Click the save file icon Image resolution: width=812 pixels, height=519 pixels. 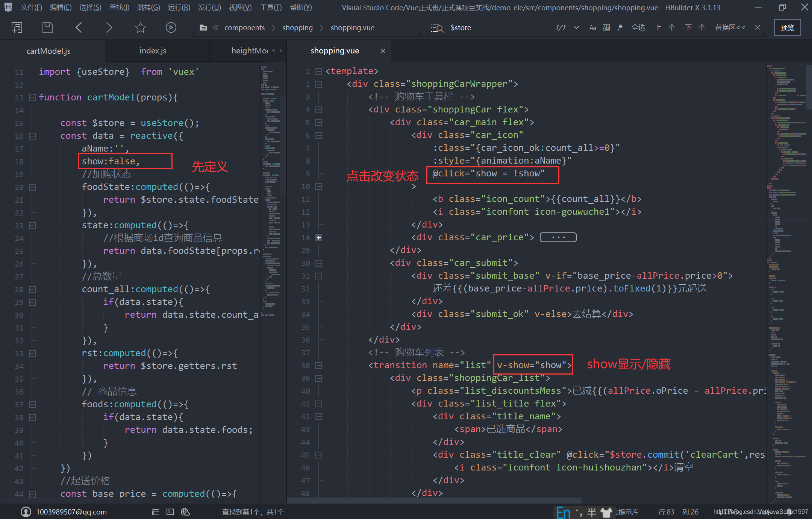coord(48,27)
